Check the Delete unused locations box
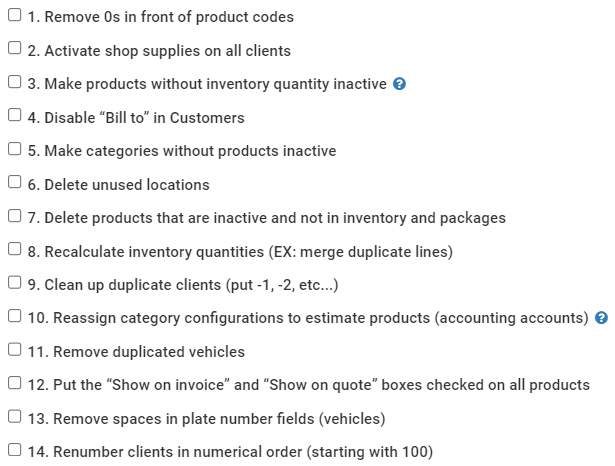 (15, 183)
